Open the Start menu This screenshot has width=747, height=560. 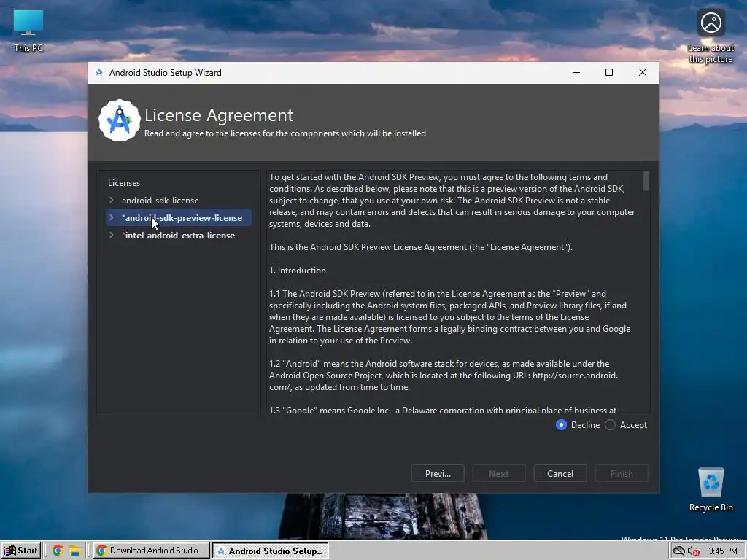[x=21, y=551]
